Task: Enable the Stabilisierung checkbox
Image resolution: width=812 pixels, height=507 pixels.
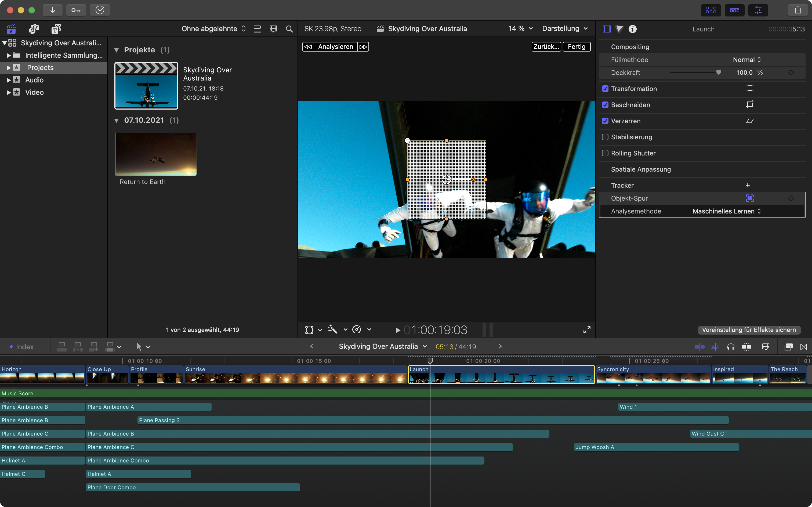Action: coord(605,137)
